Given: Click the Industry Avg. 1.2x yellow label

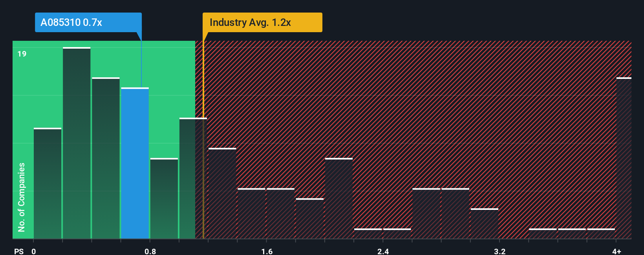Looking at the screenshot, I should click(x=262, y=22).
